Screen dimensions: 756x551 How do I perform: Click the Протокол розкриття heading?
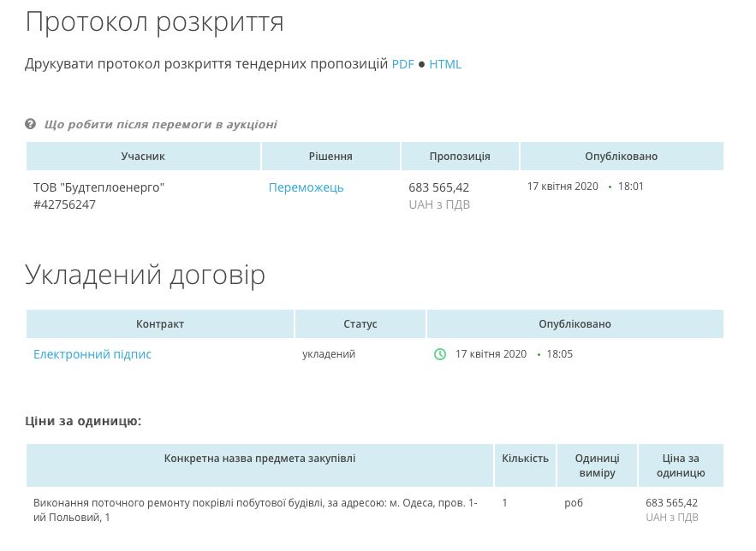click(154, 22)
